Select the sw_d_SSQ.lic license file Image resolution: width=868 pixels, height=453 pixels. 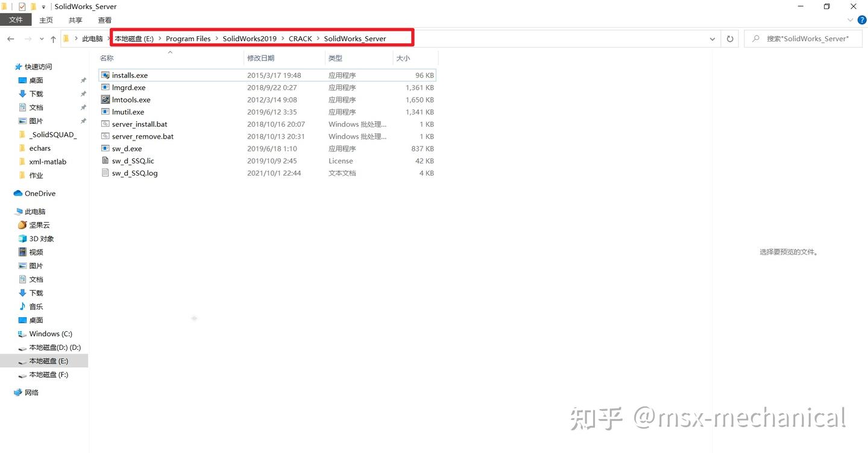pyautogui.click(x=133, y=161)
